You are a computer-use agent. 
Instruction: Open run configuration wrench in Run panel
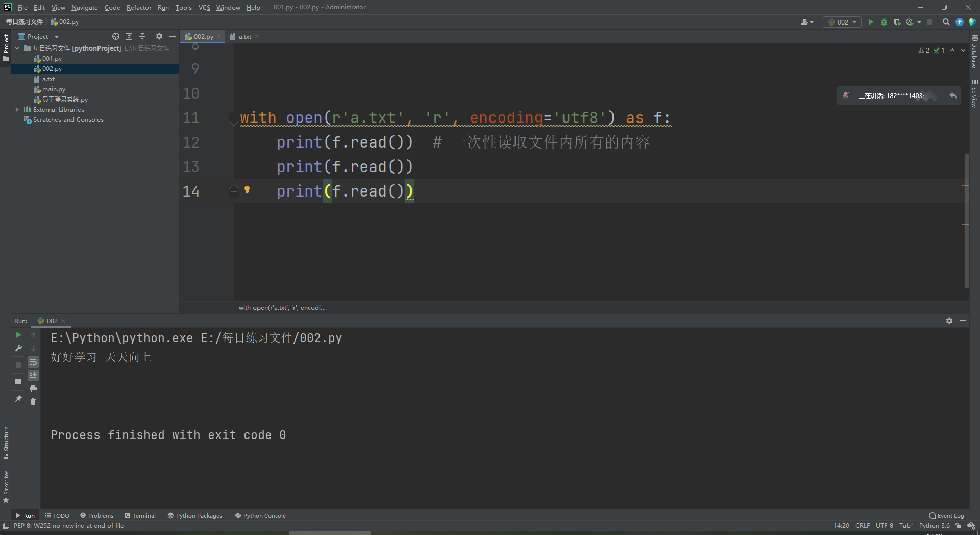click(18, 348)
